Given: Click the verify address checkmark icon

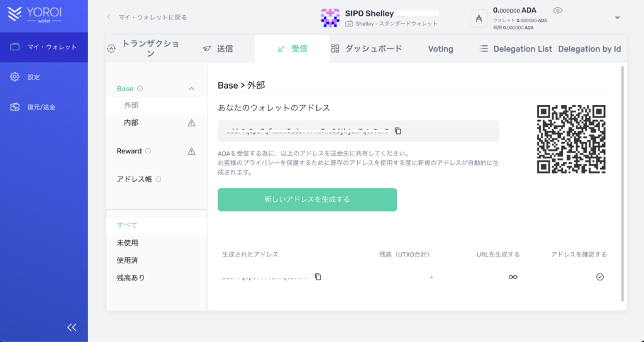Looking at the screenshot, I should (599, 277).
